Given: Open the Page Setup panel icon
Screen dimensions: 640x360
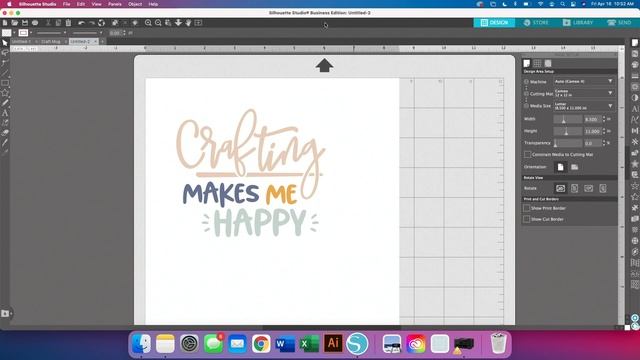Looking at the screenshot, I should [635, 43].
